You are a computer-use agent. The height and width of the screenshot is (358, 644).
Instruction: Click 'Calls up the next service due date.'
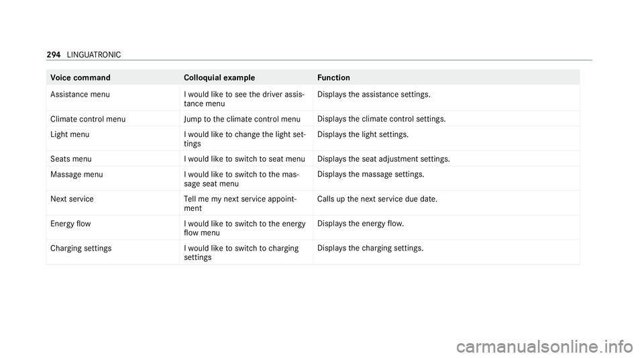pos(377,199)
